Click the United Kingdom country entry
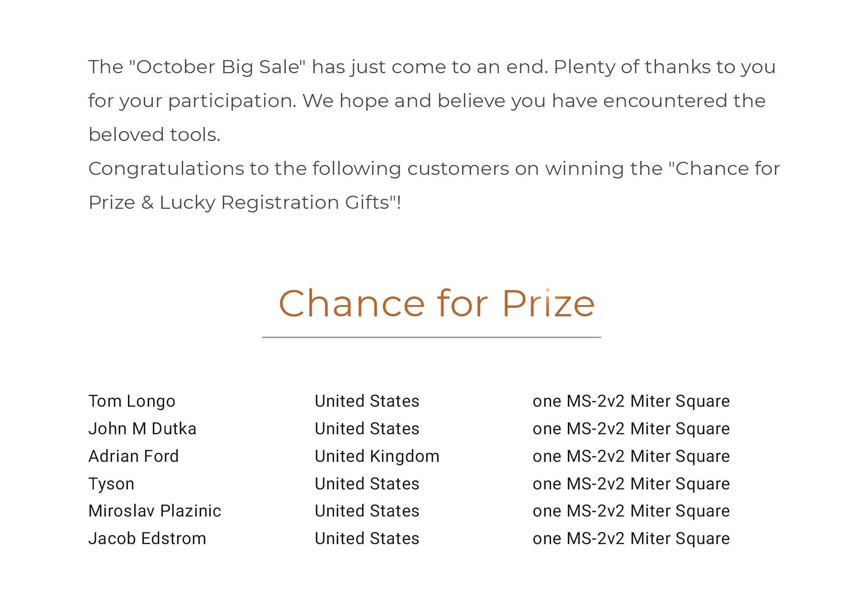Screen dimensions: 868x606 377,456
